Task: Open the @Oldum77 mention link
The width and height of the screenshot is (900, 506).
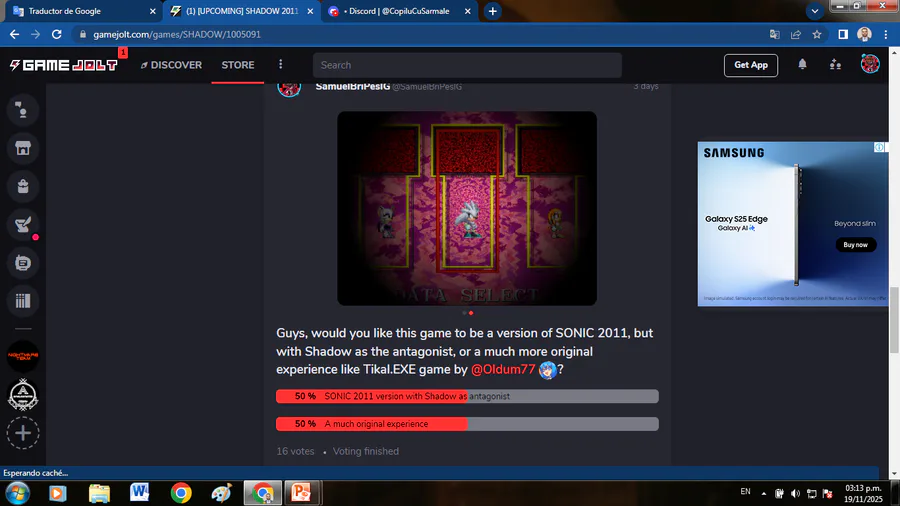Action: click(x=503, y=369)
